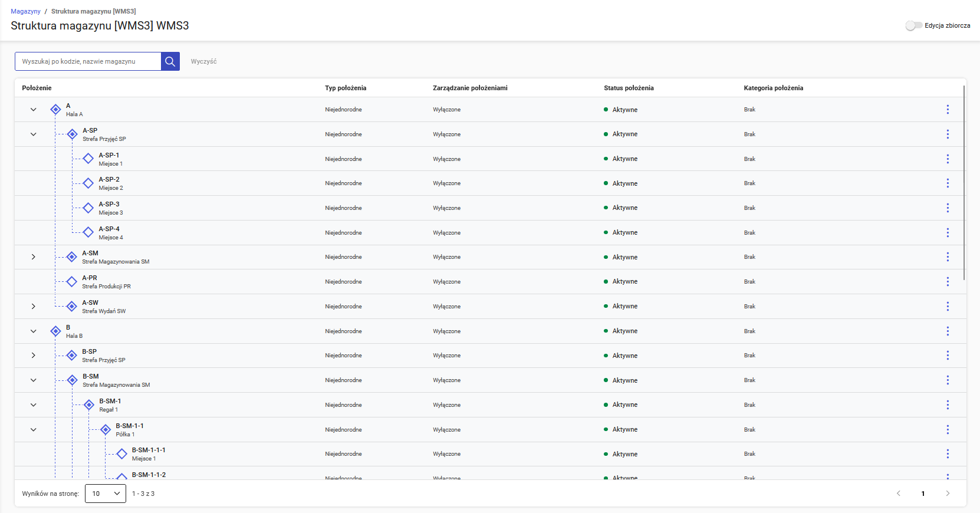Click the diamond icon of Hala B
Viewport: 980px width, 513px height.
[x=55, y=331]
